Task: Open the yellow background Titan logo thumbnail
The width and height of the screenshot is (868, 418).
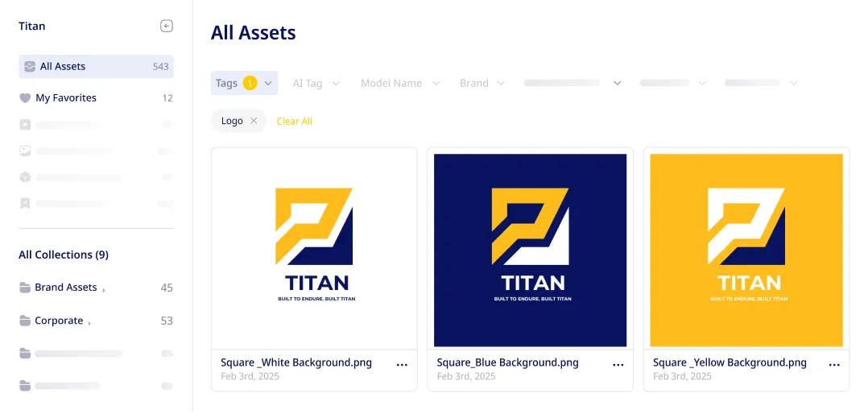Action: click(x=746, y=250)
